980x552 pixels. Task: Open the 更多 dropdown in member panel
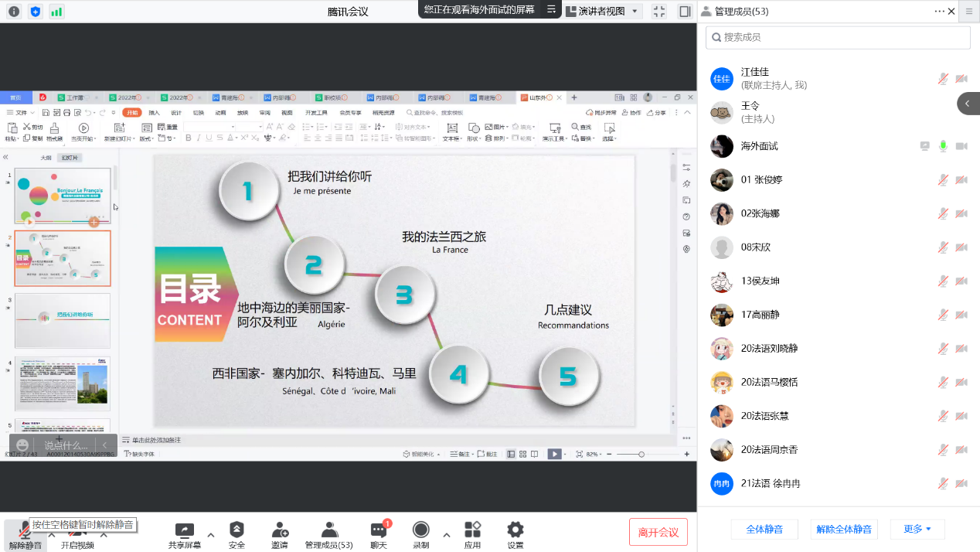(917, 530)
